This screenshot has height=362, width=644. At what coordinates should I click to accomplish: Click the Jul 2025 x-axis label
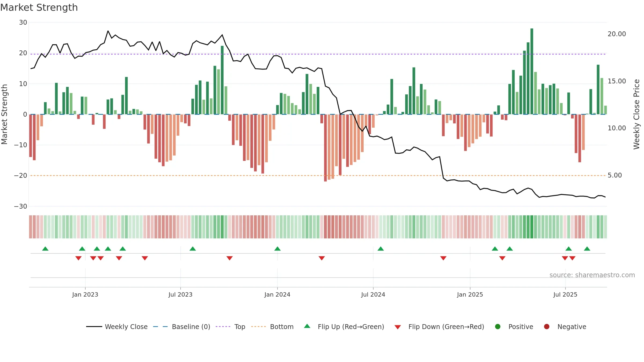[x=565, y=295]
